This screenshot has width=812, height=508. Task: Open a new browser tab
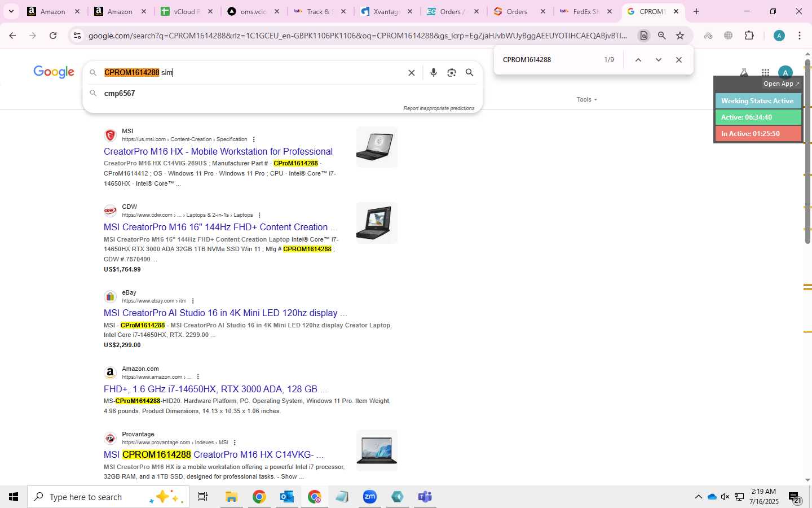coord(696,11)
